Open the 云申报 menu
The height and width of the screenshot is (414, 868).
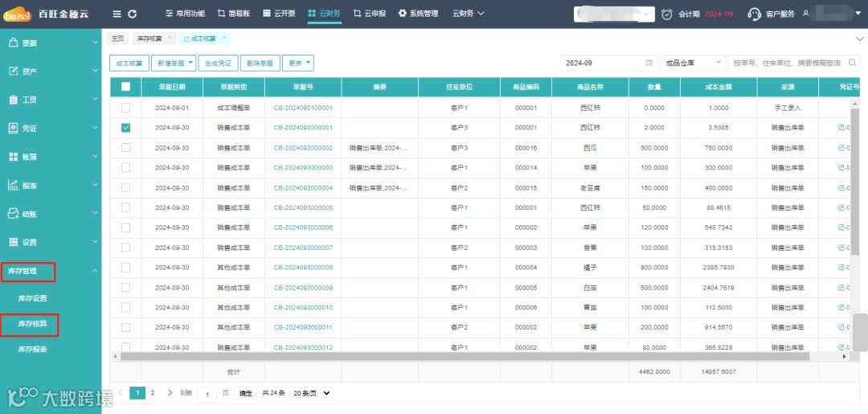[370, 14]
